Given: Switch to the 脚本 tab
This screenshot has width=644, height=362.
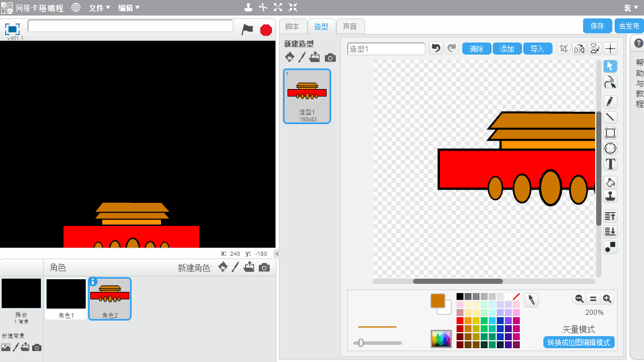Looking at the screenshot, I should (293, 26).
